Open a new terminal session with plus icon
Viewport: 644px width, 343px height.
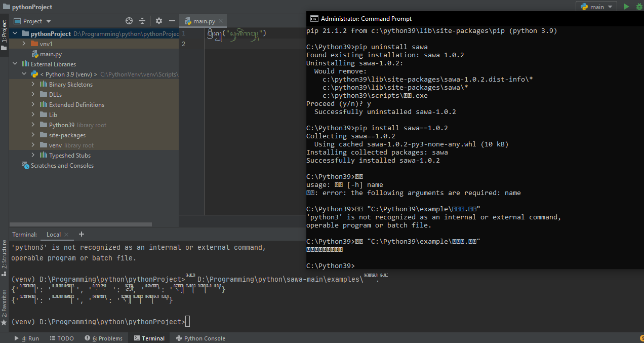(81, 235)
